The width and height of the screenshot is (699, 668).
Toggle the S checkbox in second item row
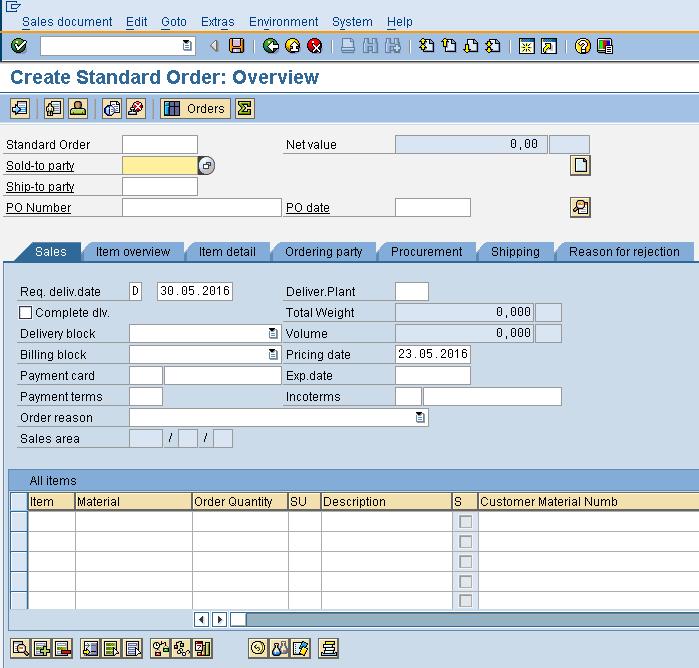click(x=465, y=541)
